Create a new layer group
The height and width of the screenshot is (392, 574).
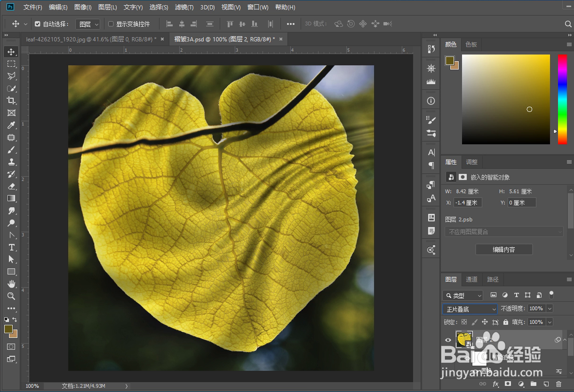[534, 384]
